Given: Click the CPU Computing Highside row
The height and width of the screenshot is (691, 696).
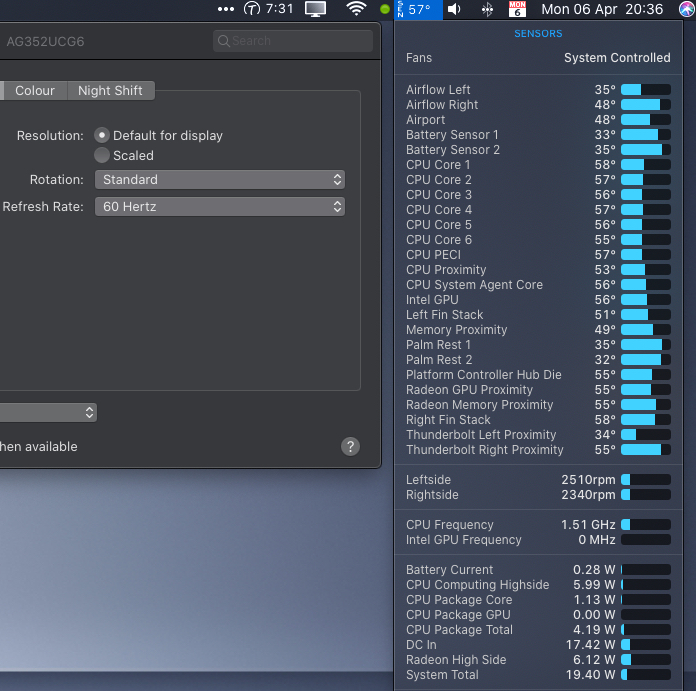Looking at the screenshot, I should [538, 585].
